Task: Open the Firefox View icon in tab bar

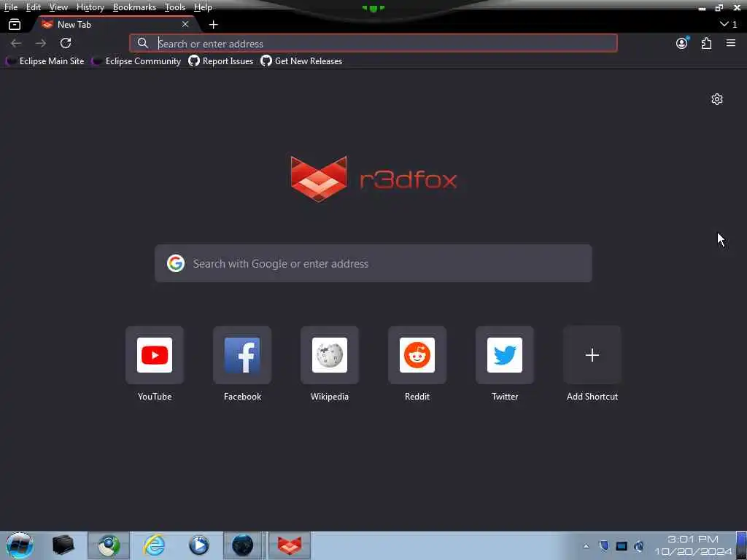Action: 15,24
